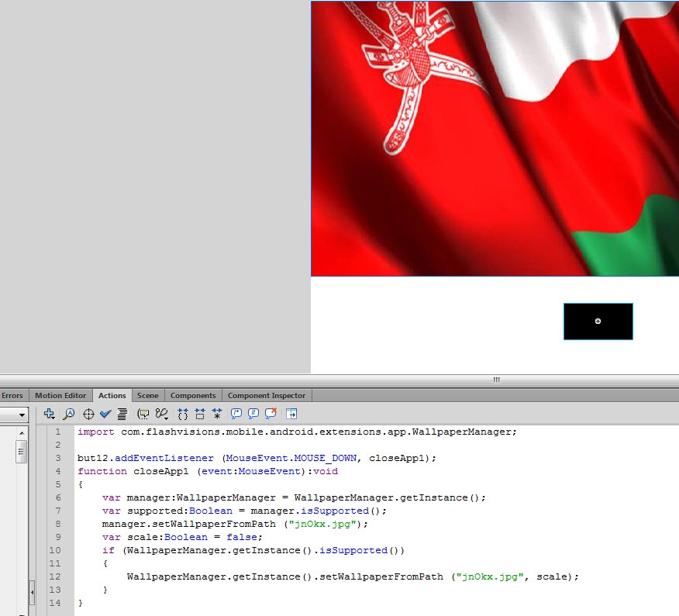Open the Debug options dropdown arrow

[x=166, y=418]
